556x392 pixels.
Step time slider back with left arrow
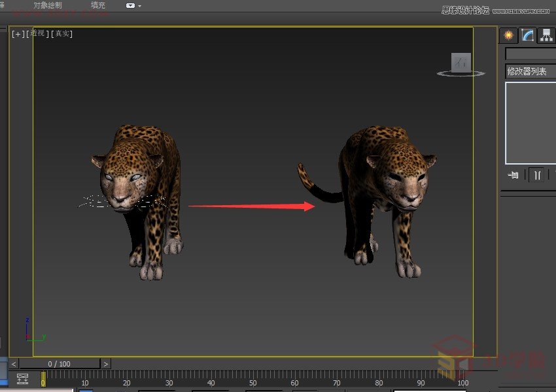click(14, 363)
